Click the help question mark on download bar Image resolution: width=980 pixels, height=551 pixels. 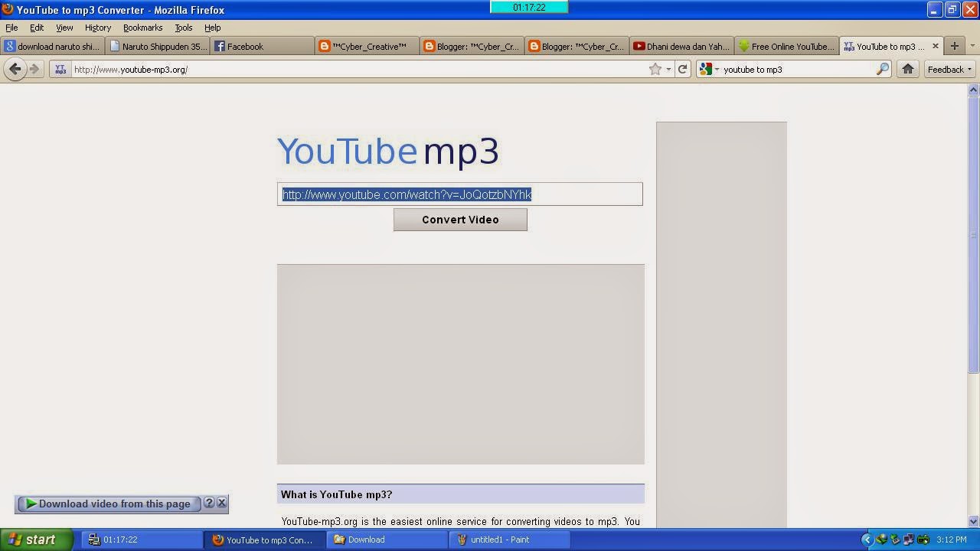click(209, 503)
